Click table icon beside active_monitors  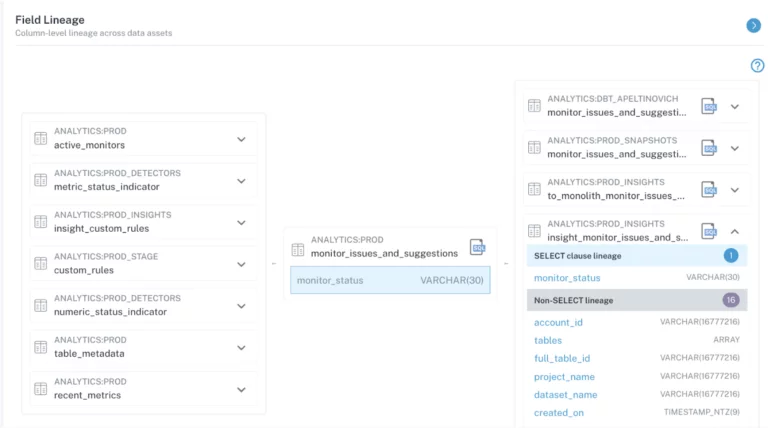(x=41, y=139)
